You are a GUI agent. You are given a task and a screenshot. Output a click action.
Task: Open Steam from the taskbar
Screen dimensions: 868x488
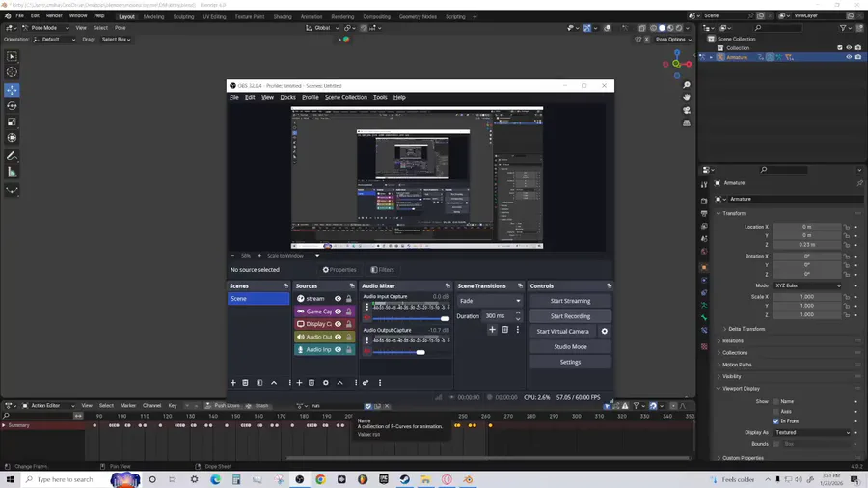405,479
